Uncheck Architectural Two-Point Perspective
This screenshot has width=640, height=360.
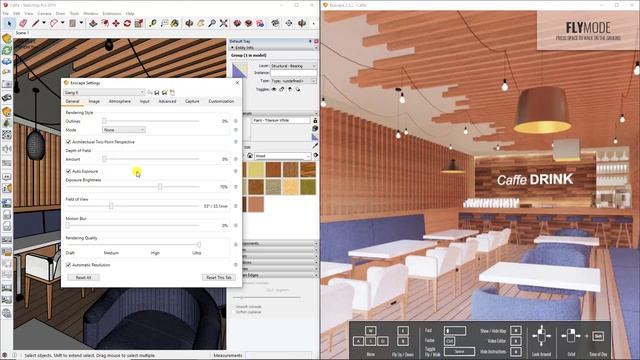[68, 142]
